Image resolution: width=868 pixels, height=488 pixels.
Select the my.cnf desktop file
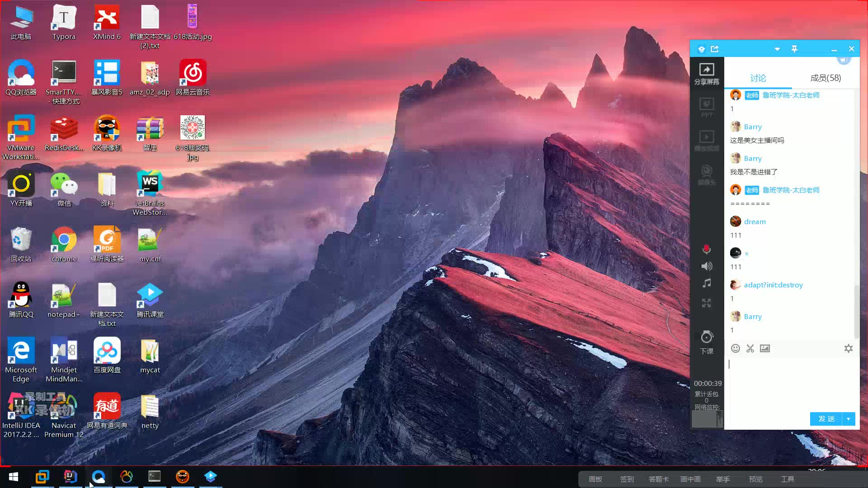pyautogui.click(x=150, y=244)
